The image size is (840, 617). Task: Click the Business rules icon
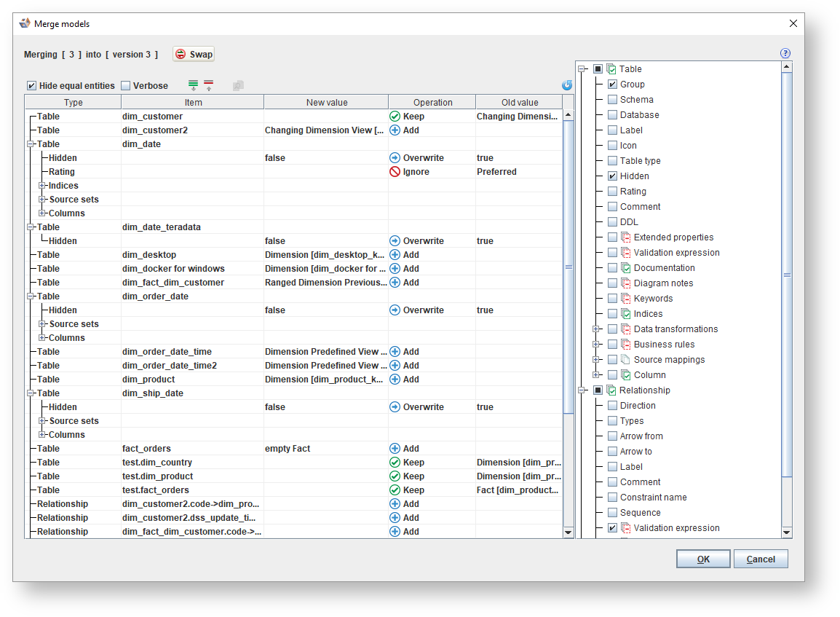pos(625,344)
